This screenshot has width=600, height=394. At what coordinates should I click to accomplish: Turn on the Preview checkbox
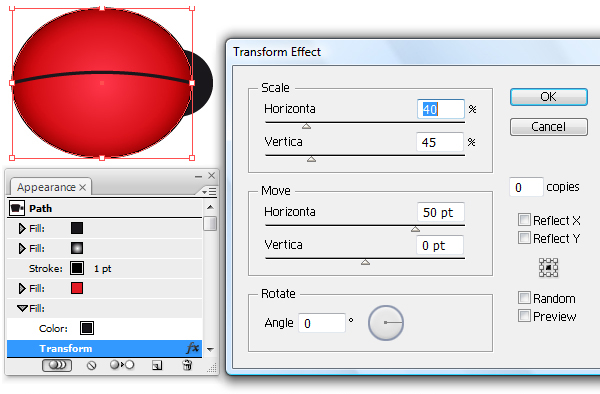pos(524,316)
